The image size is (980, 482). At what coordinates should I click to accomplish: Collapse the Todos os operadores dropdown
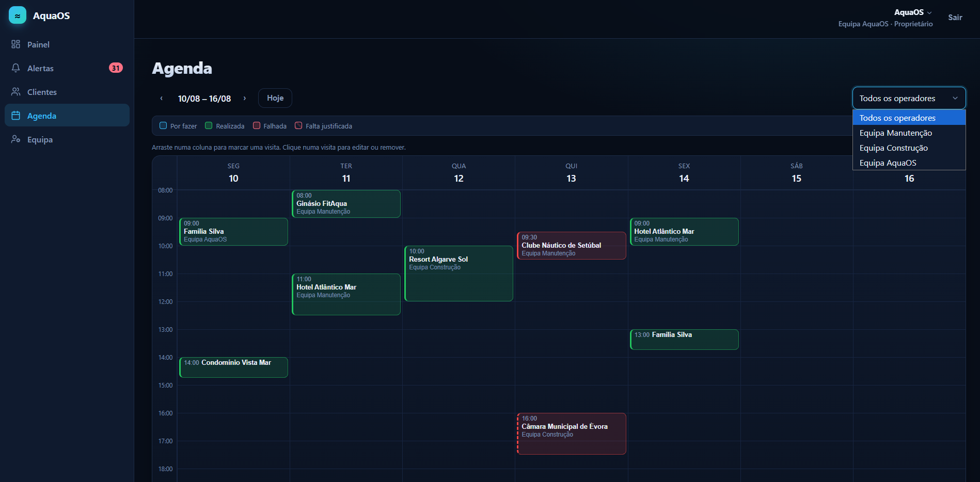tap(909, 98)
